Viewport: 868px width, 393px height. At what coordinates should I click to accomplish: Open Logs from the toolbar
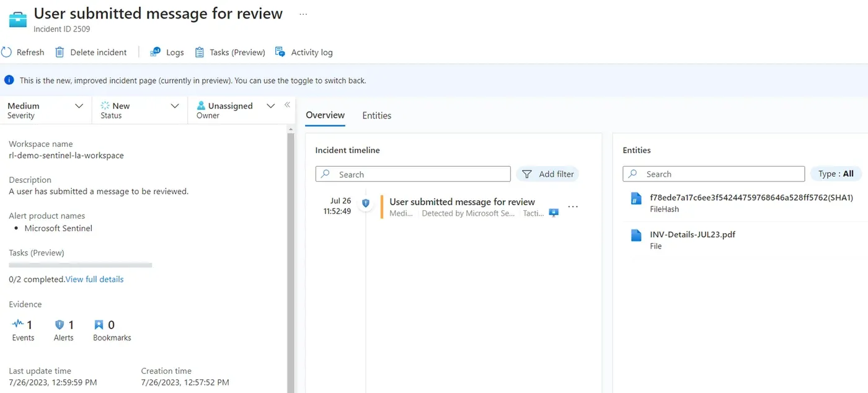pyautogui.click(x=167, y=52)
